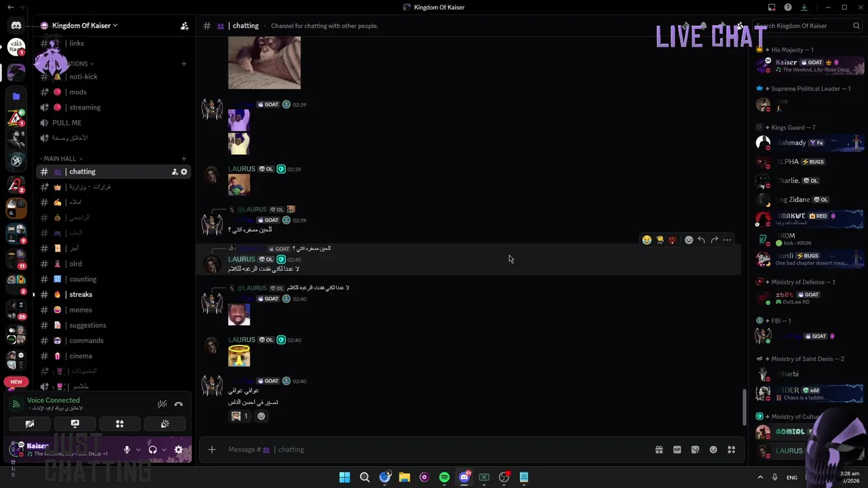Open add reaction emoji picker on message
Image resolution: width=868 pixels, height=488 pixels.
coord(689,240)
